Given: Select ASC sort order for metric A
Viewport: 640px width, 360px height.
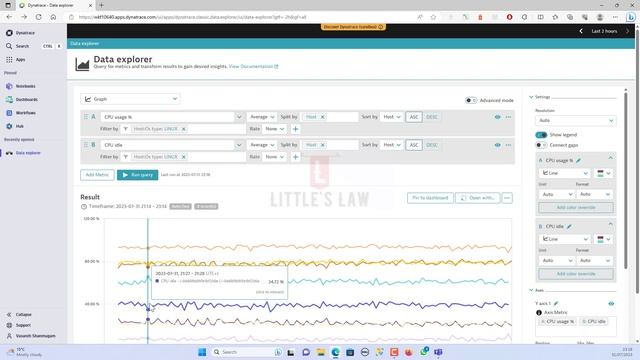Looking at the screenshot, I should point(414,117).
